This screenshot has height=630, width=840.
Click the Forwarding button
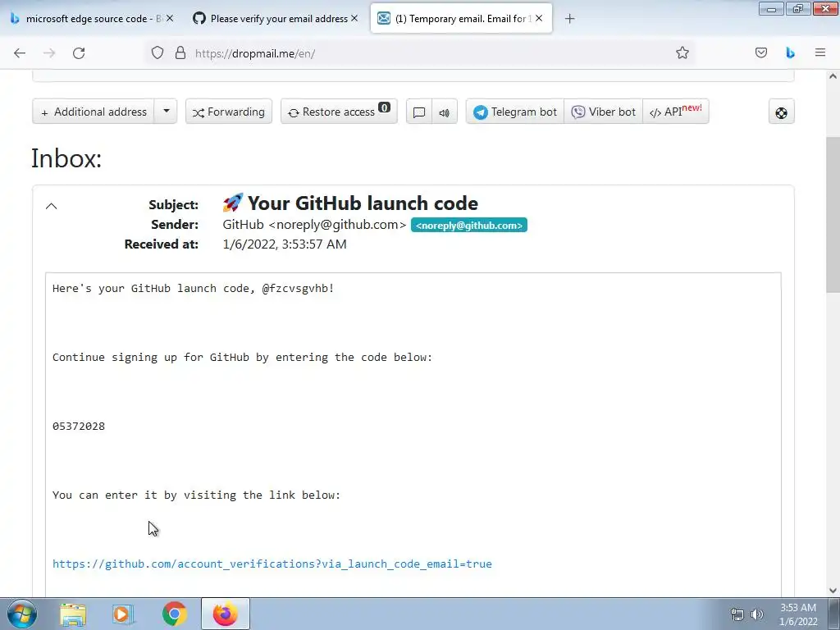pos(229,112)
